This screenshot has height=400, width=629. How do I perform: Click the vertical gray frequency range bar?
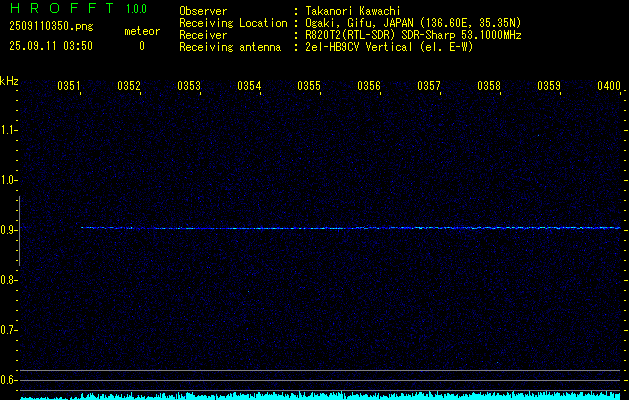(x=19, y=231)
